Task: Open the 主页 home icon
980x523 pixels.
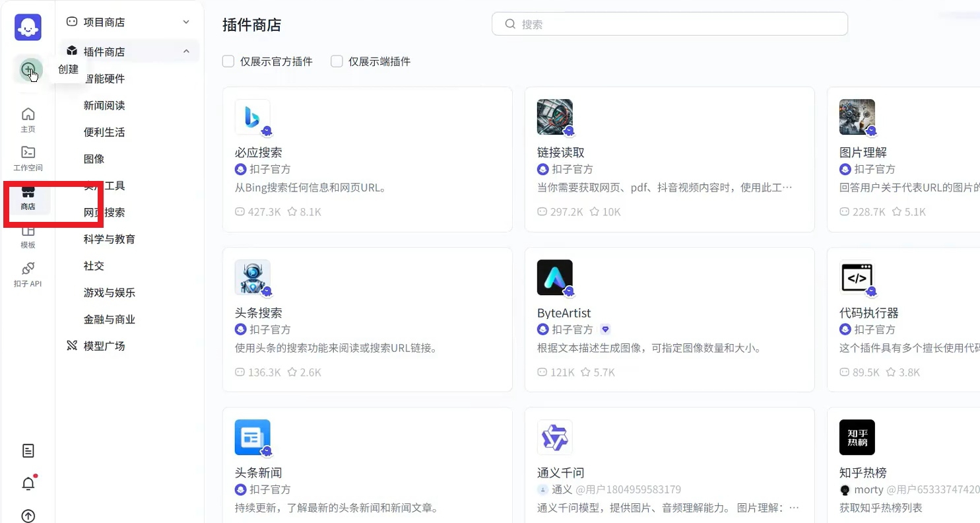Action: click(x=28, y=120)
